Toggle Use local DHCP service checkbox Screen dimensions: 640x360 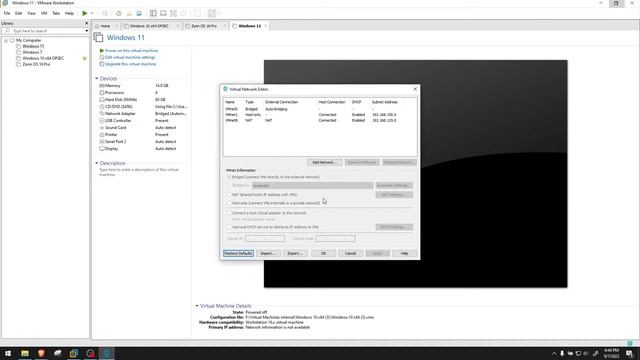click(229, 227)
